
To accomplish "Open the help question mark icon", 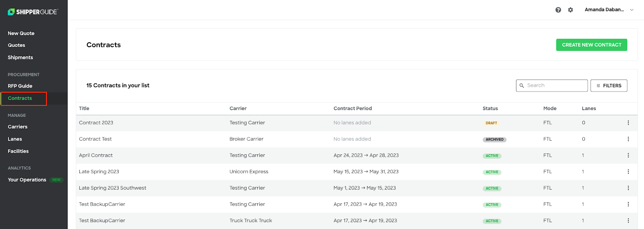I will [x=558, y=10].
